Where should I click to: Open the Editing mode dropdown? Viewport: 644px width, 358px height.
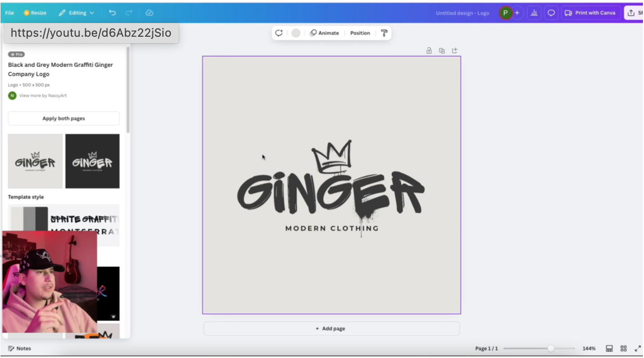[77, 13]
